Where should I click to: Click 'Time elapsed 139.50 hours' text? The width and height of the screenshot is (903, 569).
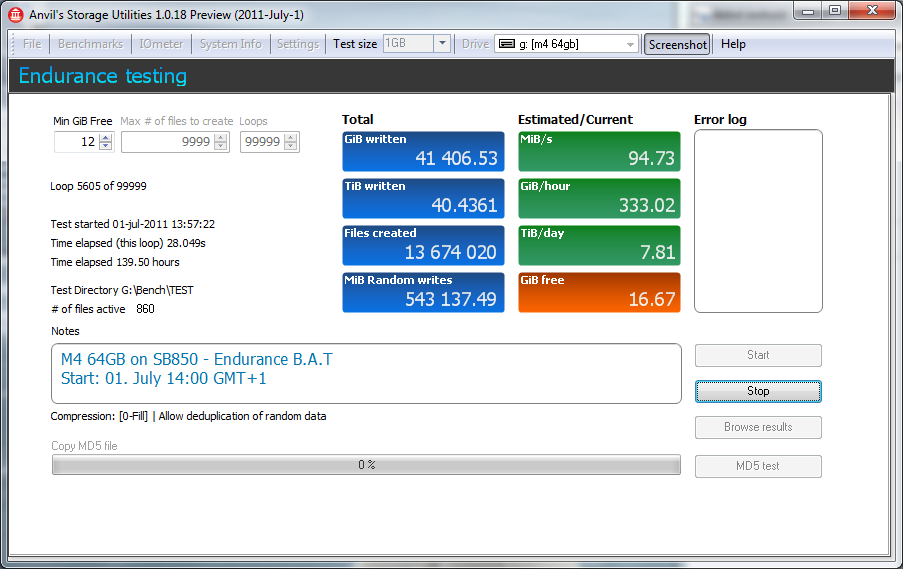click(115, 262)
